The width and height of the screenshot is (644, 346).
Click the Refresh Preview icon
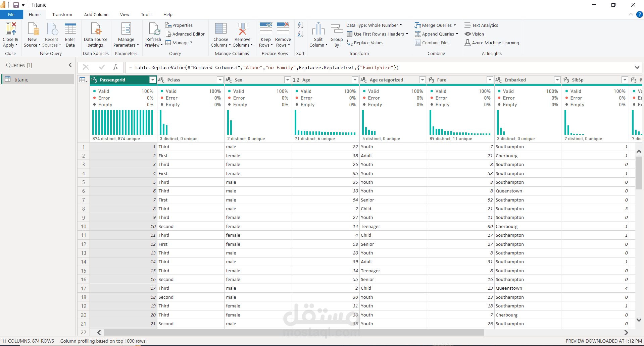[x=154, y=29]
